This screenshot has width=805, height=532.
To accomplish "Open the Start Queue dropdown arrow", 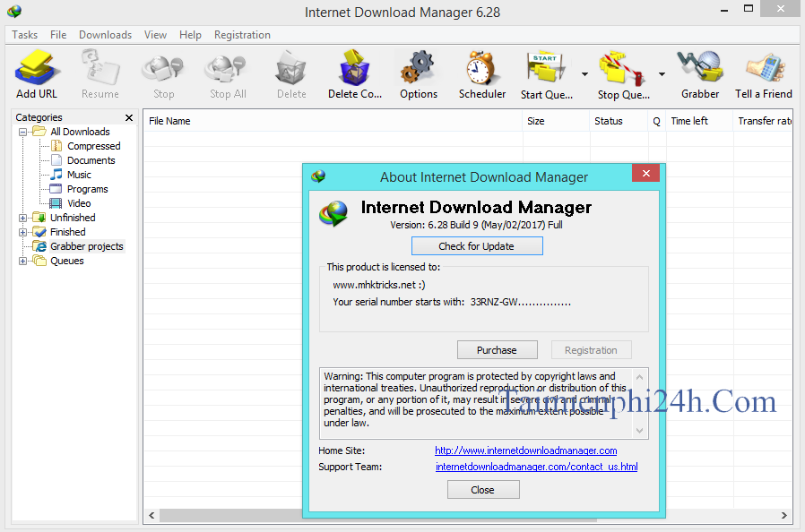I will point(584,74).
